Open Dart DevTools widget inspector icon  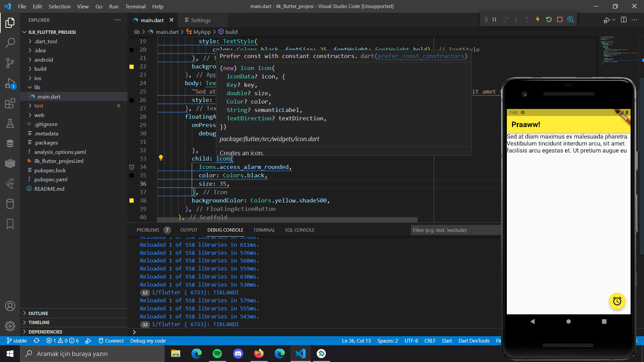[571, 20]
